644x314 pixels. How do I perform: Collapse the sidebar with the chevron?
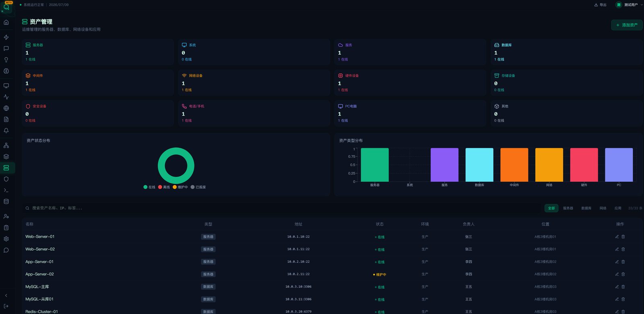coord(6,296)
